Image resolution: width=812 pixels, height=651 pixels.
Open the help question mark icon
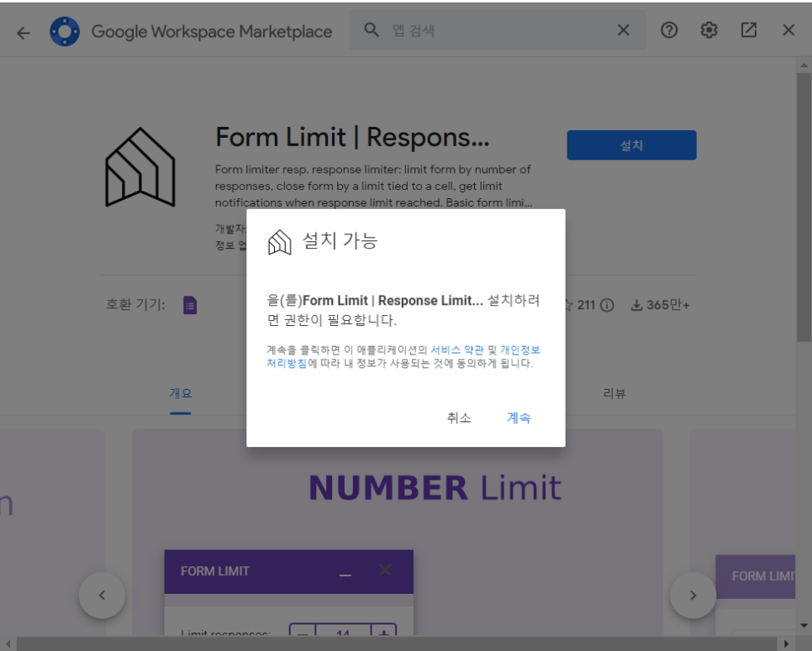[x=669, y=30]
